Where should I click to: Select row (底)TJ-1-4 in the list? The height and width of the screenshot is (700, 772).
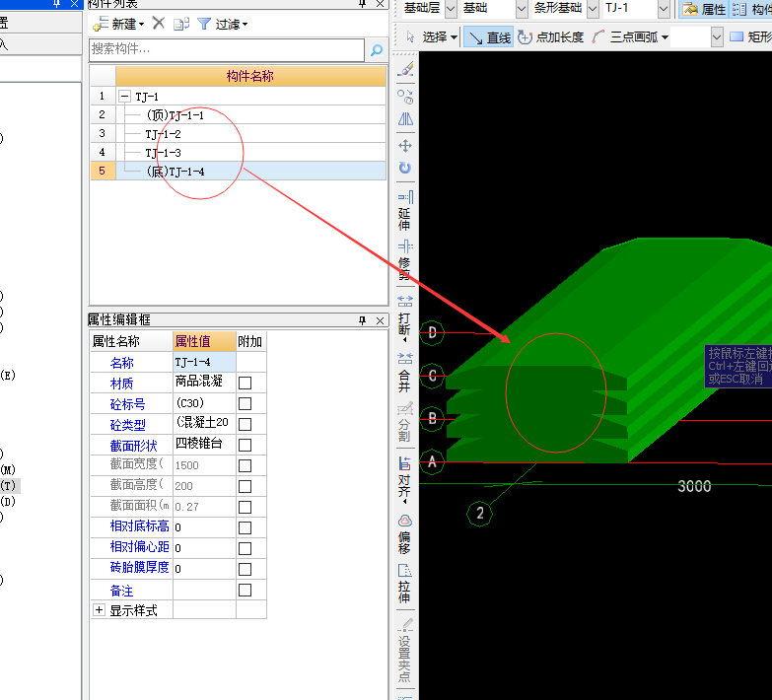(251, 172)
